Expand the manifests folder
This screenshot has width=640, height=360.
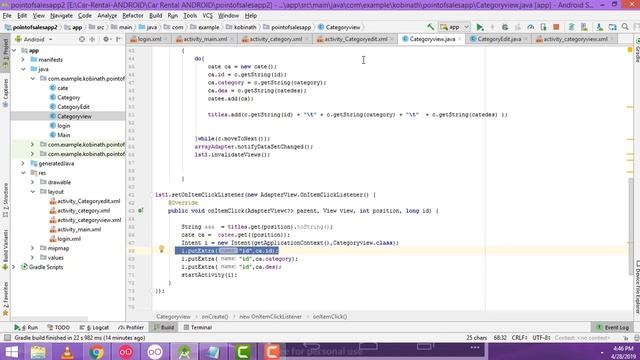coord(23,60)
